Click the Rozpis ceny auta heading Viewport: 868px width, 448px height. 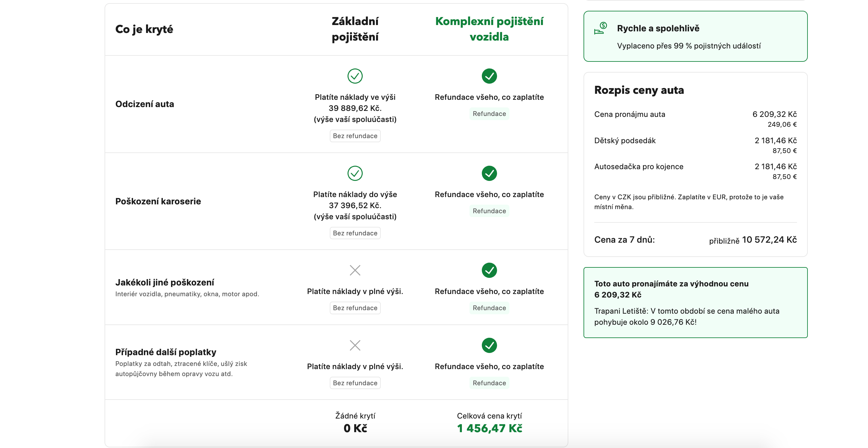[639, 90]
